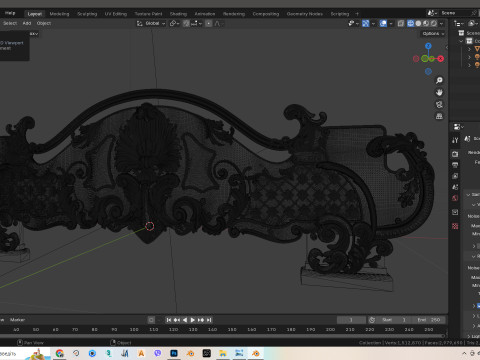Switch perspective/orthographic with the grid icon
Screen dimensions: 480x360
(439, 116)
